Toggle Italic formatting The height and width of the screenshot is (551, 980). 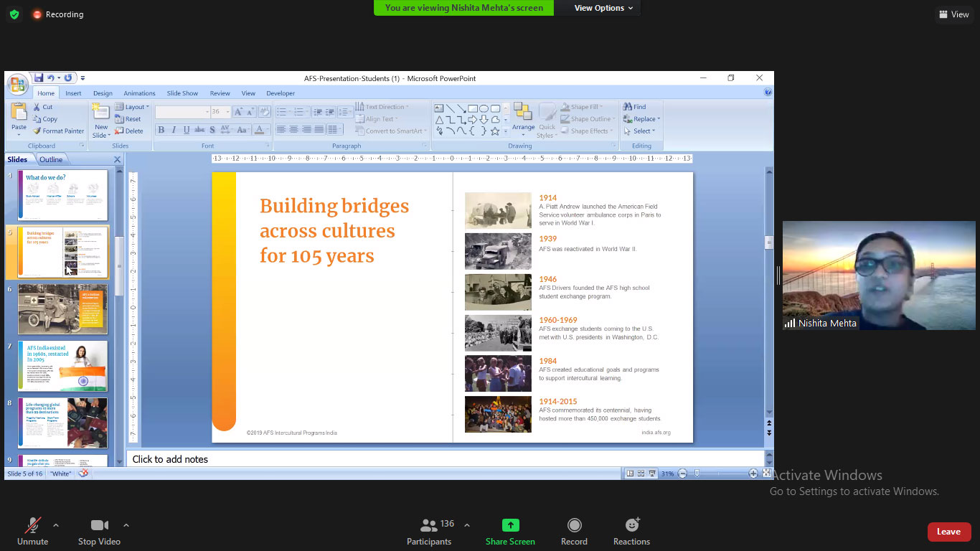point(174,130)
